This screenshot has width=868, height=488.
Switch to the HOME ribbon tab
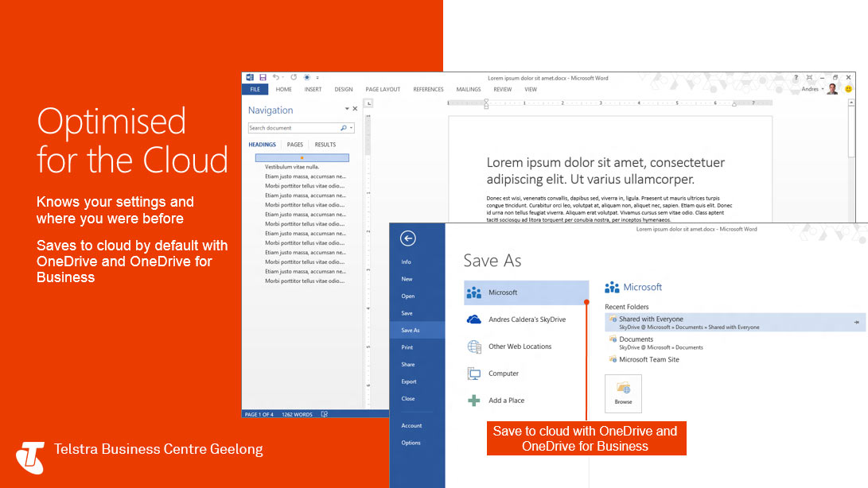click(x=283, y=89)
